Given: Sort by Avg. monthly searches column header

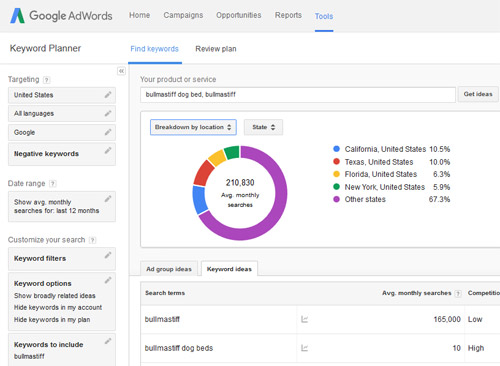Looking at the screenshot, I should pos(416,293).
